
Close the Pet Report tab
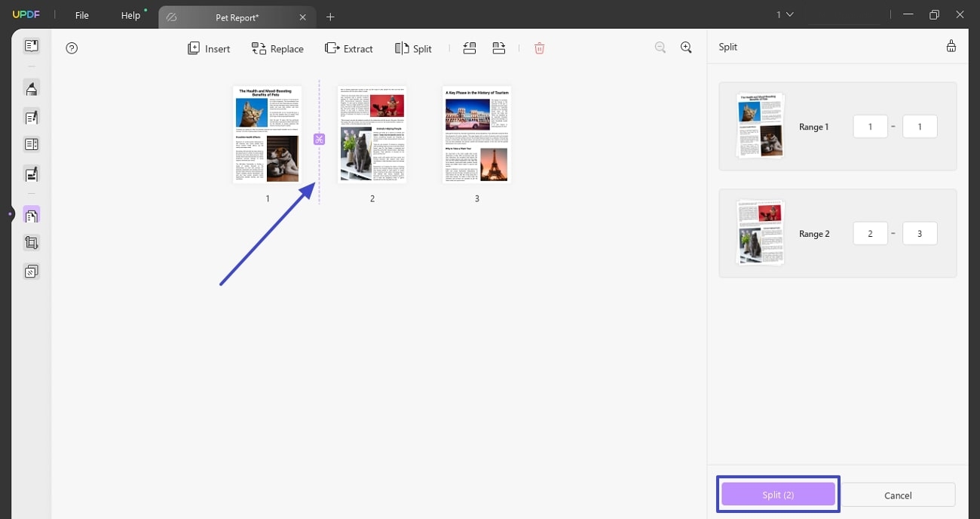click(303, 17)
